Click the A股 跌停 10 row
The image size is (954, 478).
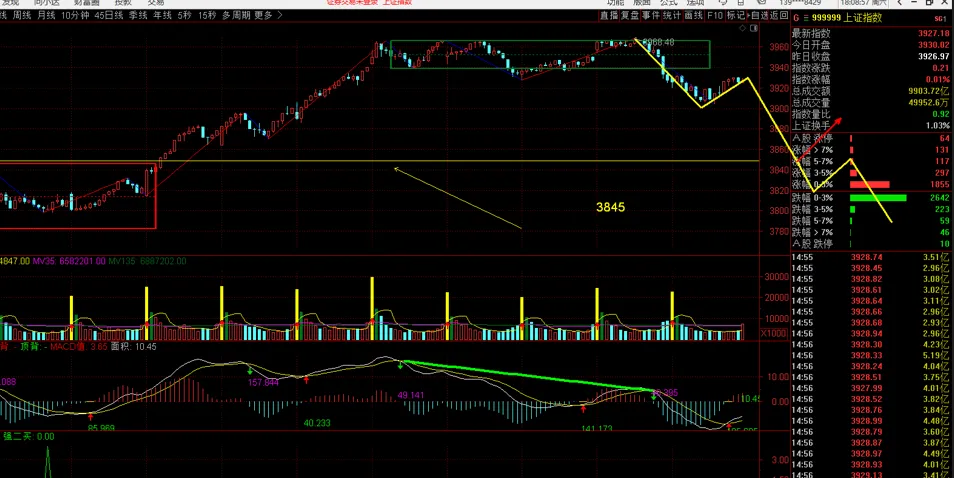point(871,244)
